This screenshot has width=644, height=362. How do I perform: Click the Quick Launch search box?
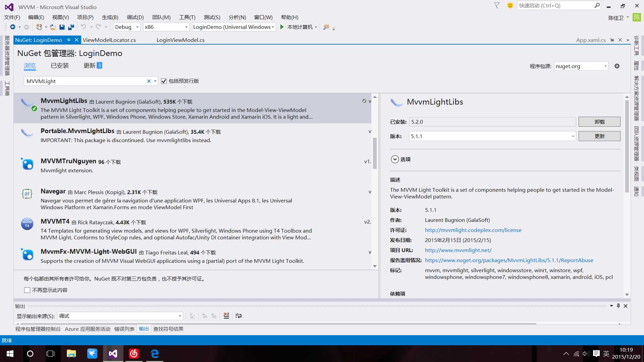[555, 5]
